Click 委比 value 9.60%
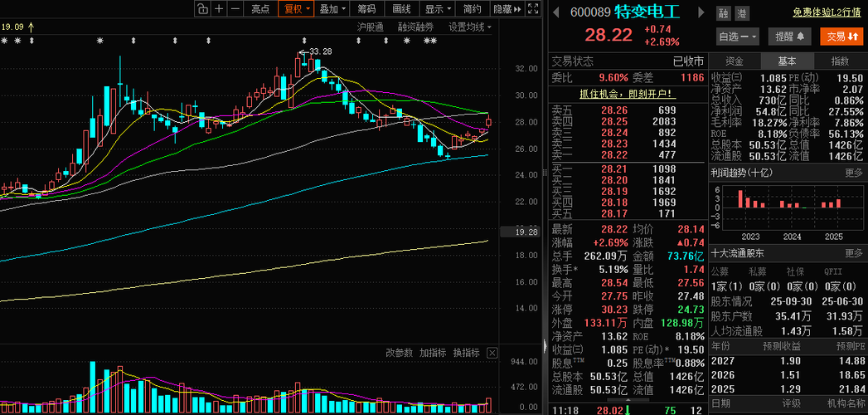This screenshot has width=868, height=415. 613,77
